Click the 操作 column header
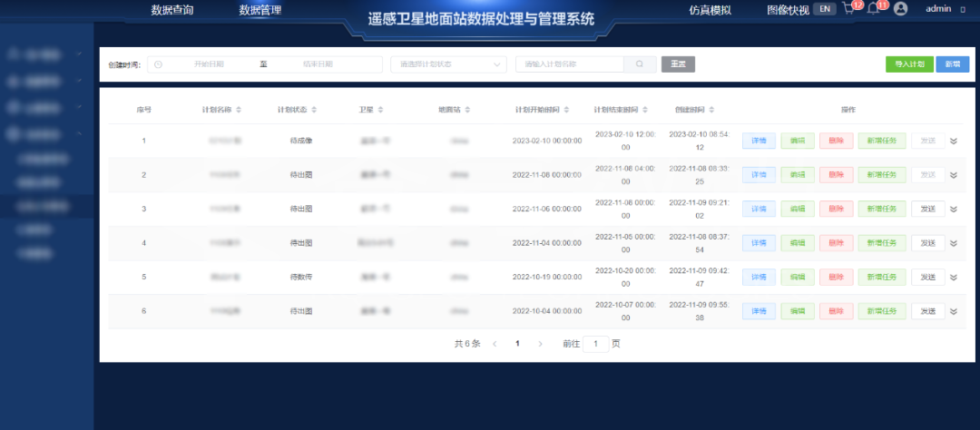Viewport: 980px width, 430px height. pyautogui.click(x=848, y=110)
